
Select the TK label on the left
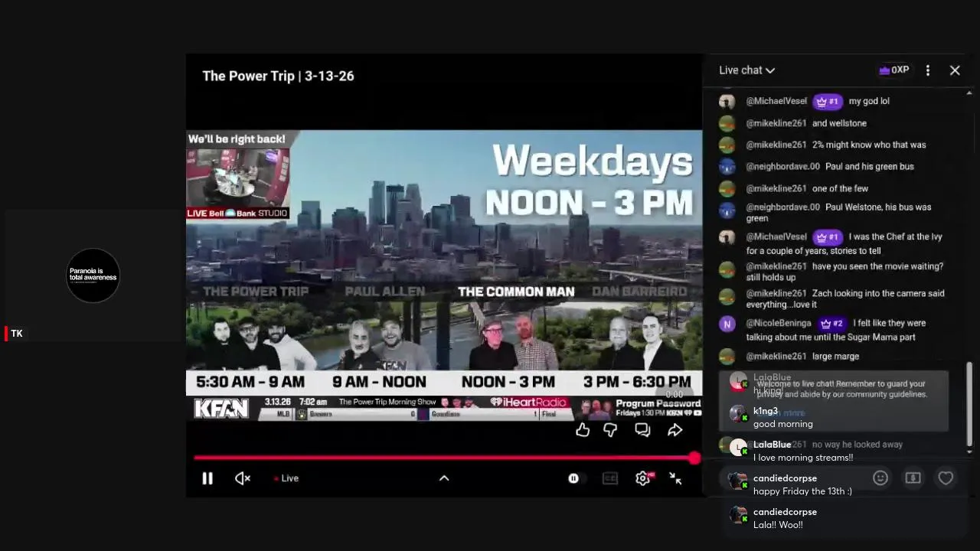tap(17, 334)
